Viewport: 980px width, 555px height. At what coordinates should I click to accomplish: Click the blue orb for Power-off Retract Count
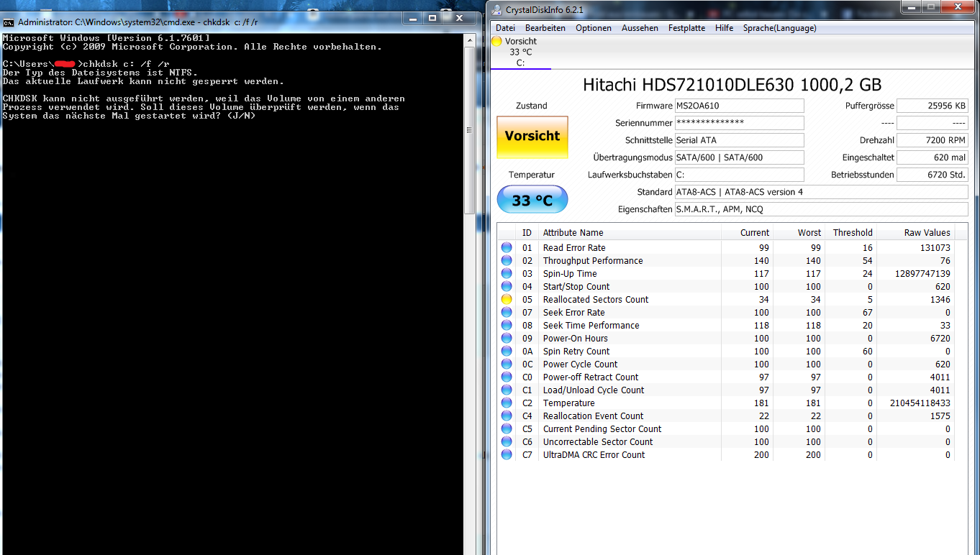[507, 377]
